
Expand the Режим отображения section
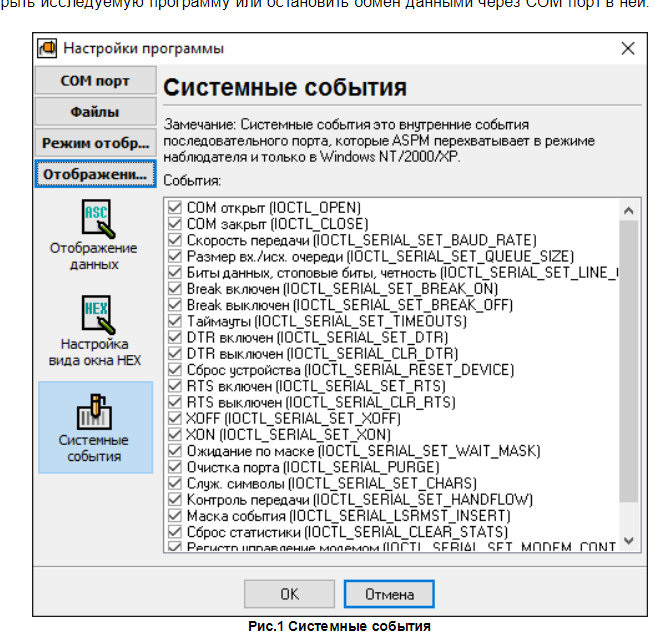(x=95, y=143)
